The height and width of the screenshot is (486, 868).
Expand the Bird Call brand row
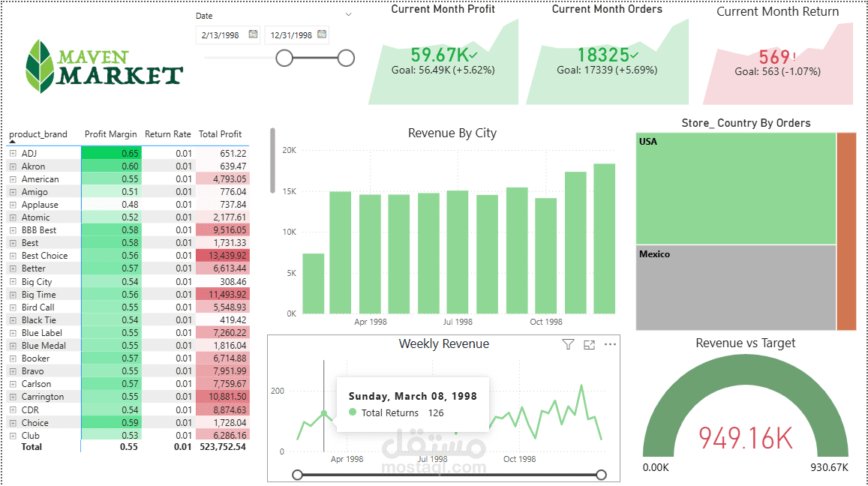click(x=13, y=307)
